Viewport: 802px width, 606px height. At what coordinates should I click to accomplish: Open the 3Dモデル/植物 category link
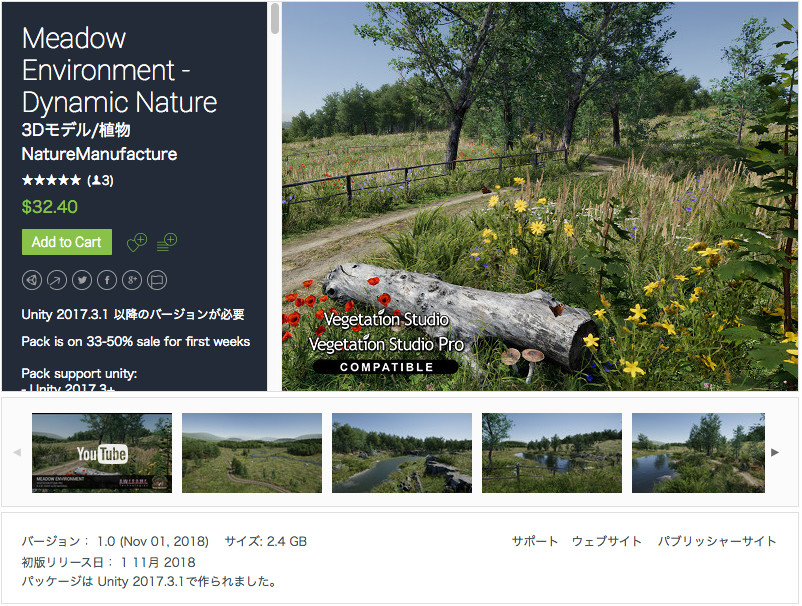point(76,130)
